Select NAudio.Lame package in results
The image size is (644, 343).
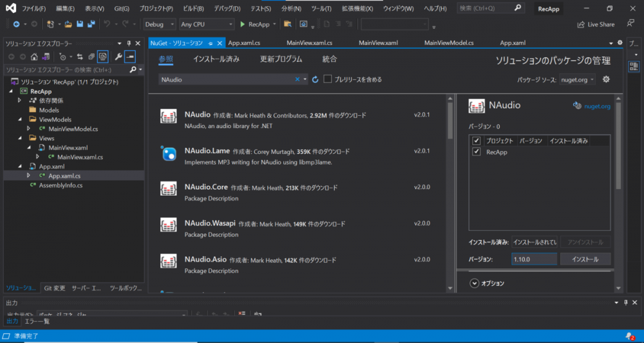pyautogui.click(x=299, y=156)
